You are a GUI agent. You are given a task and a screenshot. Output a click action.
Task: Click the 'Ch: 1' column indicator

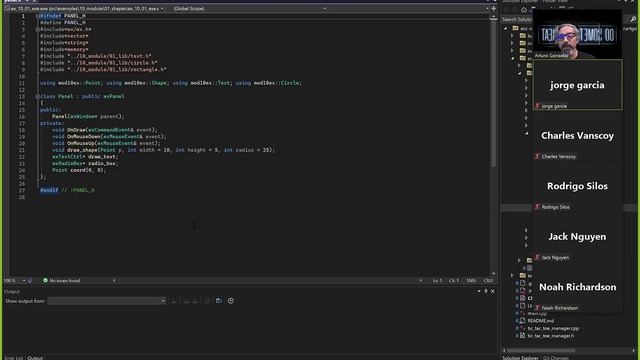tap(454, 280)
